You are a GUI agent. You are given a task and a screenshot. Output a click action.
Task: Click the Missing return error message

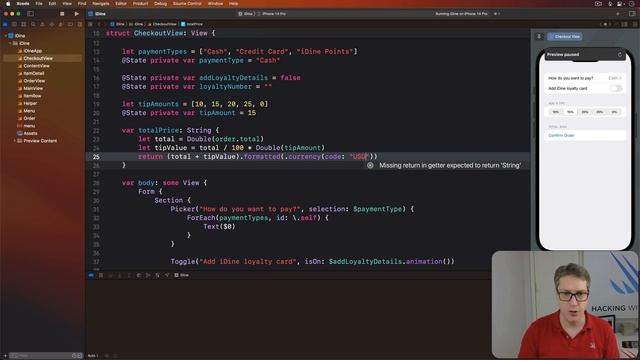click(x=450, y=165)
